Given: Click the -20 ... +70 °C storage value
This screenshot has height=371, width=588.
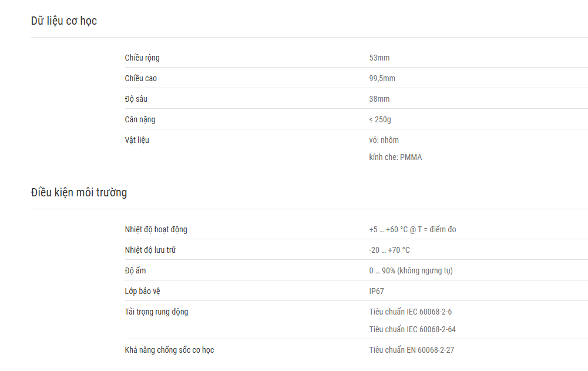Looking at the screenshot, I should pyautogui.click(x=389, y=250).
